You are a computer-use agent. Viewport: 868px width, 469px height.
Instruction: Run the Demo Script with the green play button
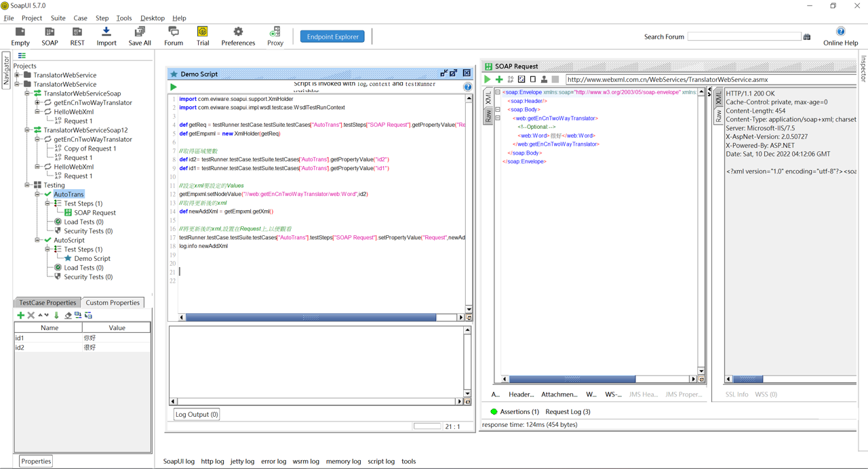click(x=174, y=87)
